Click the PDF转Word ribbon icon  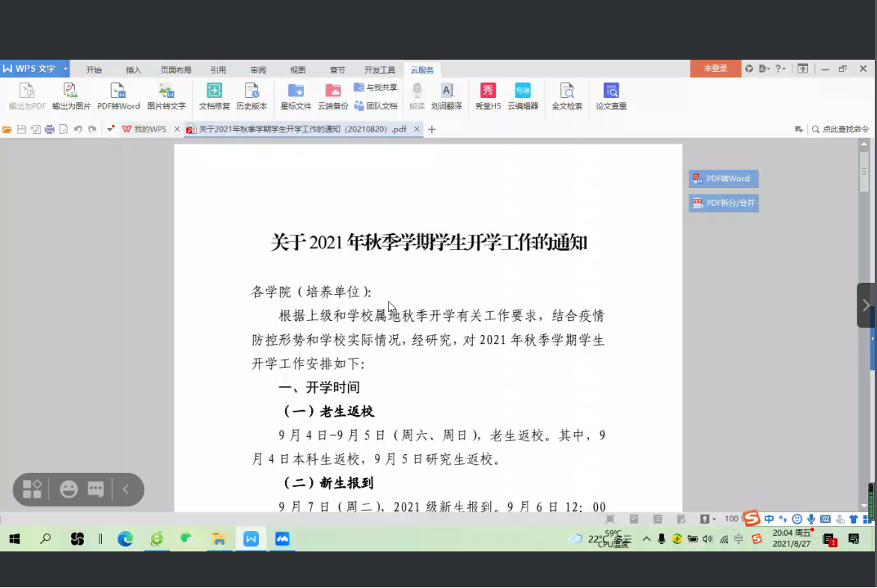point(118,97)
